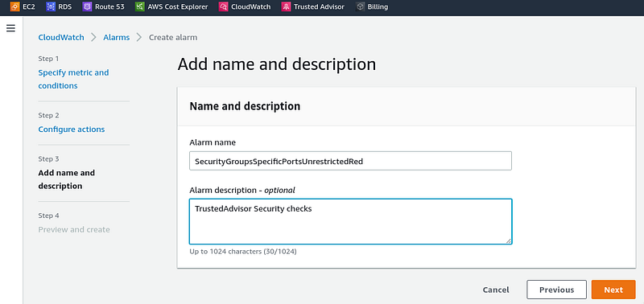The image size is (644, 304).
Task: Go to Alarms breadcrumb link
Action: point(116,37)
